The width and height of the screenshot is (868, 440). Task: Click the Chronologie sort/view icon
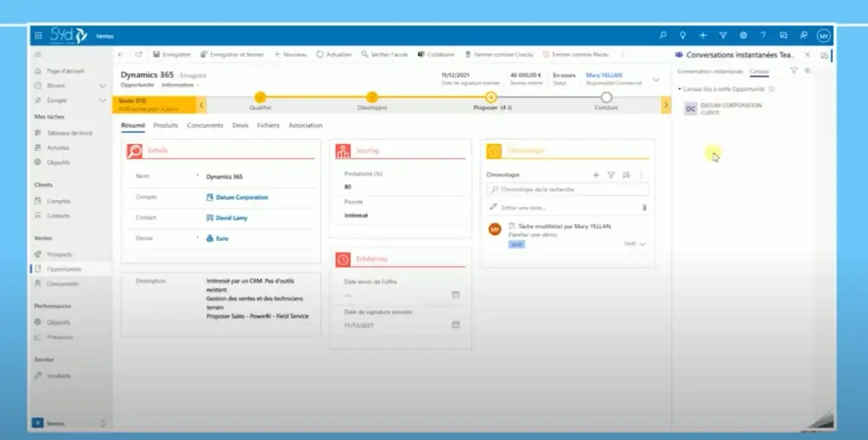[626, 175]
